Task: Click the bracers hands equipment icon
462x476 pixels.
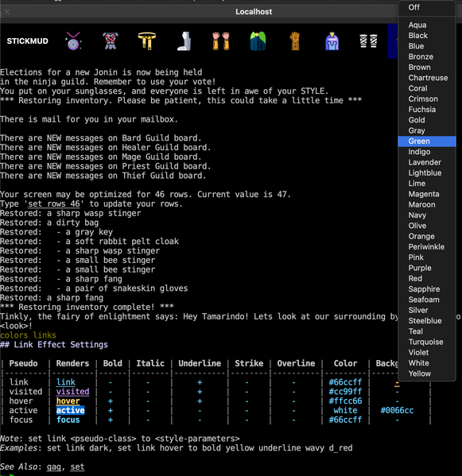Action: [x=221, y=41]
